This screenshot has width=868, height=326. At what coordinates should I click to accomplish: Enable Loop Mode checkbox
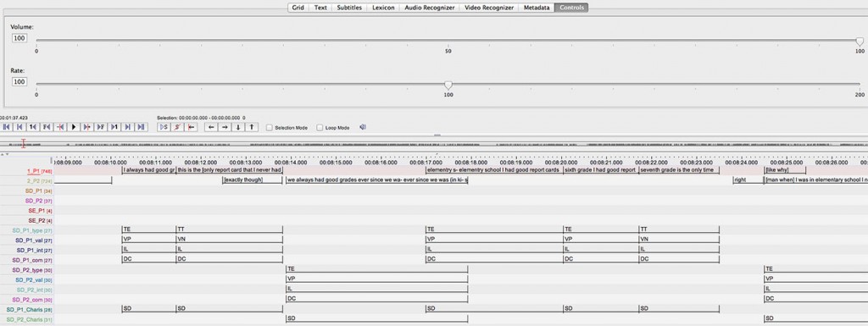(x=320, y=128)
